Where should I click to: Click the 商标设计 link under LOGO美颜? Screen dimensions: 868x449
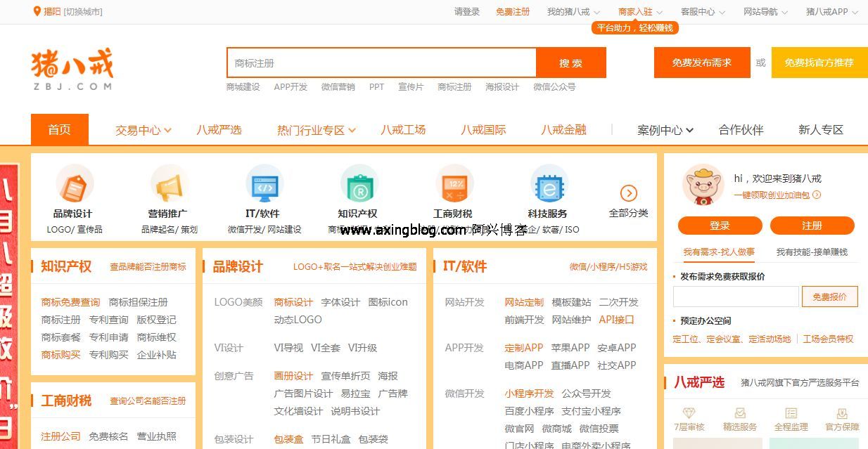point(293,302)
